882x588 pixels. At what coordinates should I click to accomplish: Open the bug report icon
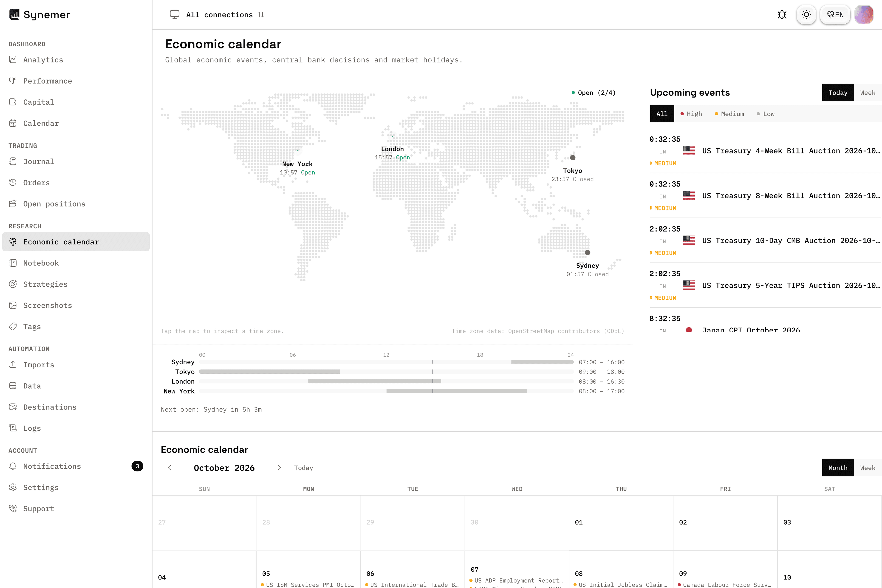pos(782,15)
